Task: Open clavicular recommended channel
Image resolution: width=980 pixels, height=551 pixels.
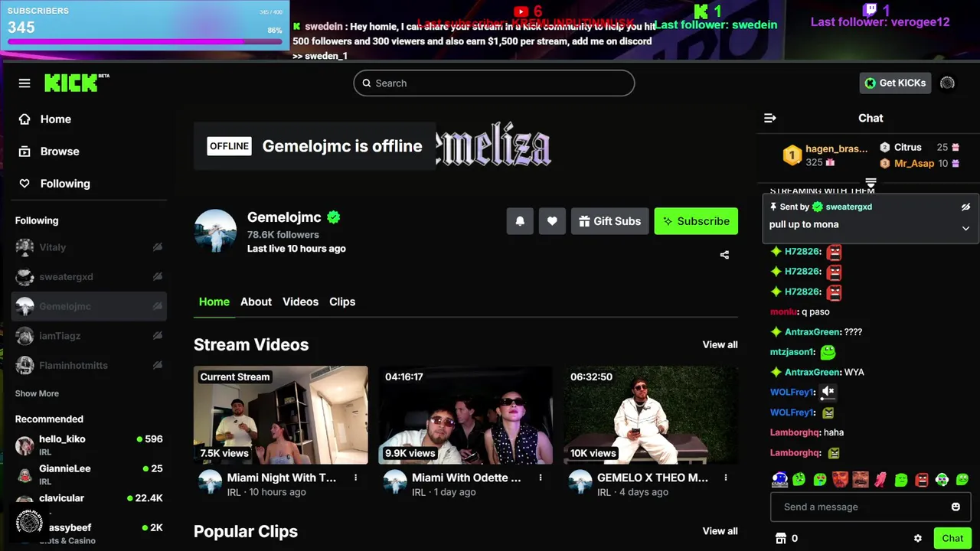Action: (89, 504)
